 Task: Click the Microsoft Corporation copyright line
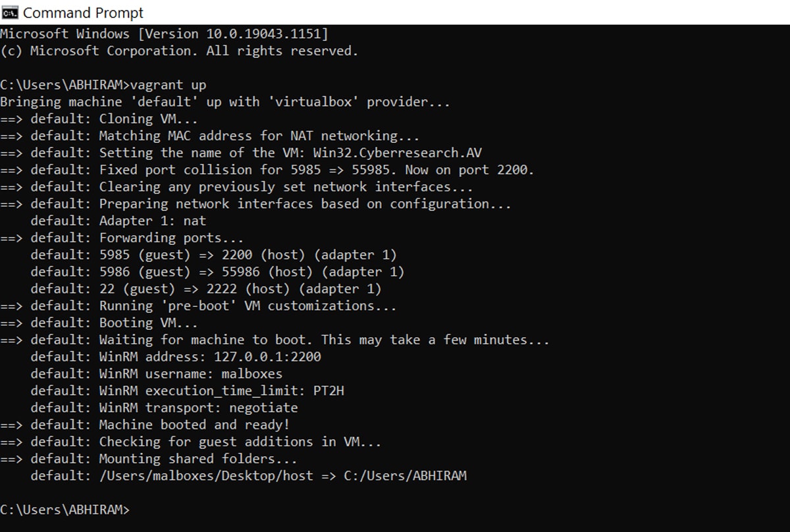pos(179,51)
